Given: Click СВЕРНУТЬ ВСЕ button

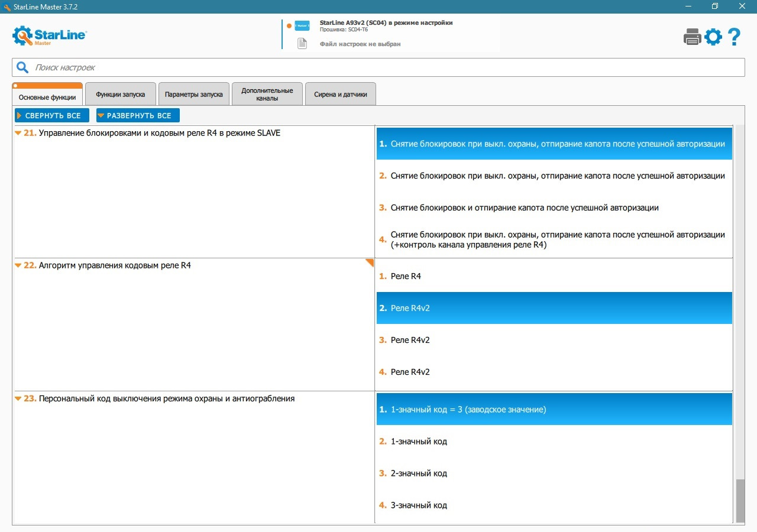Looking at the screenshot, I should [x=52, y=115].
